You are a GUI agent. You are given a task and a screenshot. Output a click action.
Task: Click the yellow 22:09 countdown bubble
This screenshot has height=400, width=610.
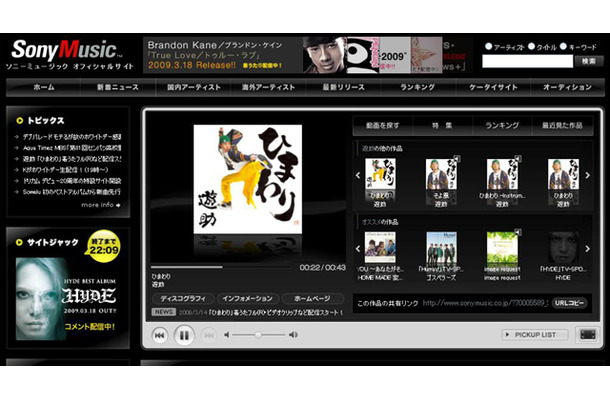[x=103, y=246]
